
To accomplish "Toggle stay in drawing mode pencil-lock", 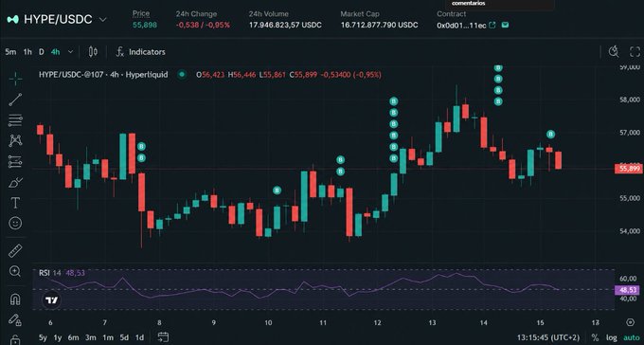I will [15, 319].
